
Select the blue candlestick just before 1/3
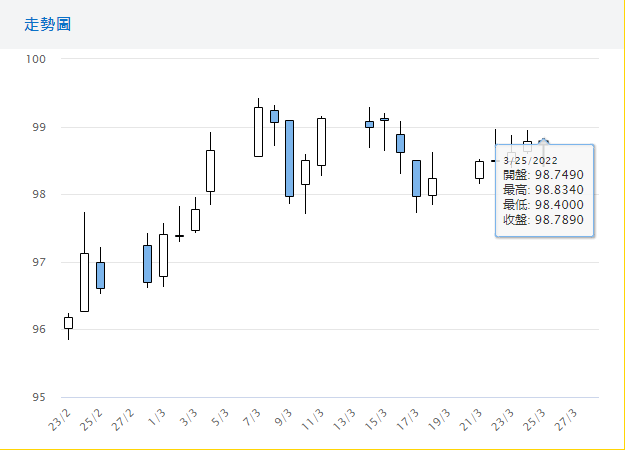[x=147, y=264]
